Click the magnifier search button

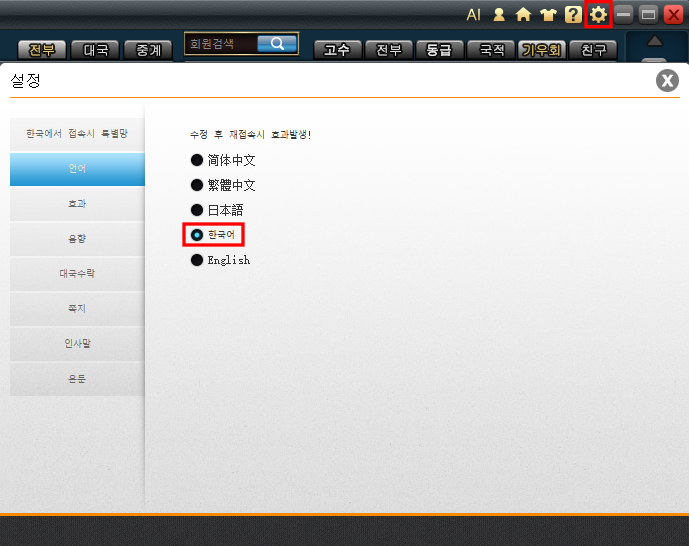(277, 43)
